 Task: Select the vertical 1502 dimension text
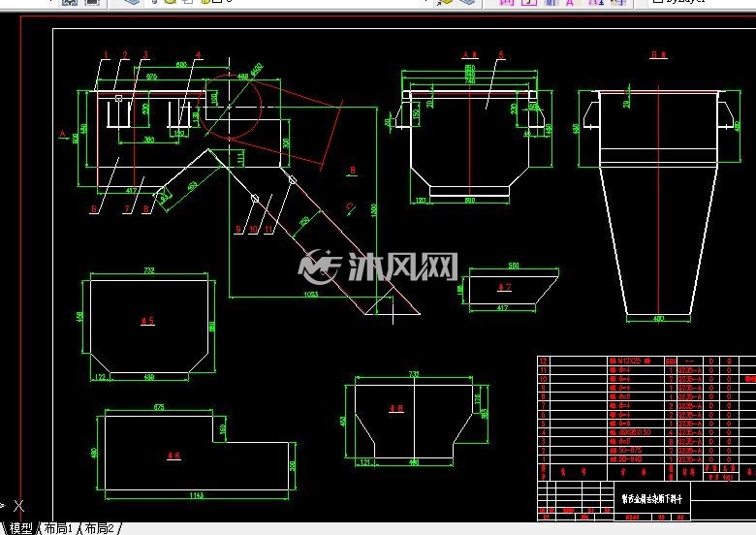[374, 210]
